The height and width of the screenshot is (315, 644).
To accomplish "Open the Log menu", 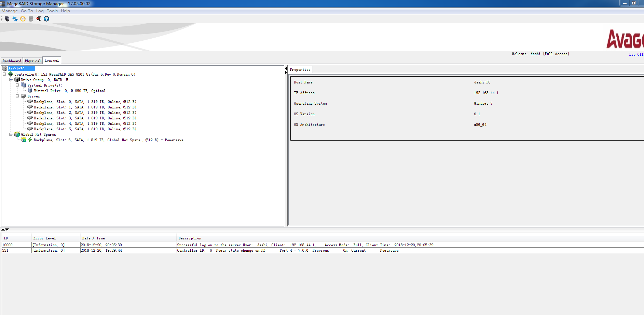I will pos(40,11).
